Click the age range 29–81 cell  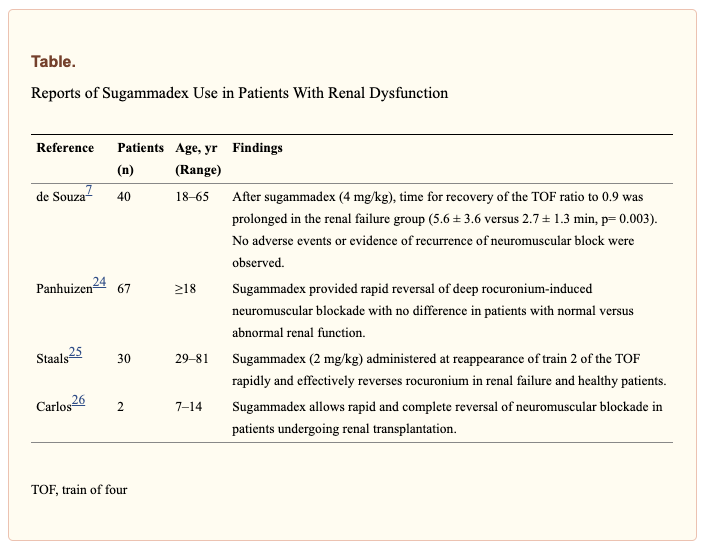(191, 358)
